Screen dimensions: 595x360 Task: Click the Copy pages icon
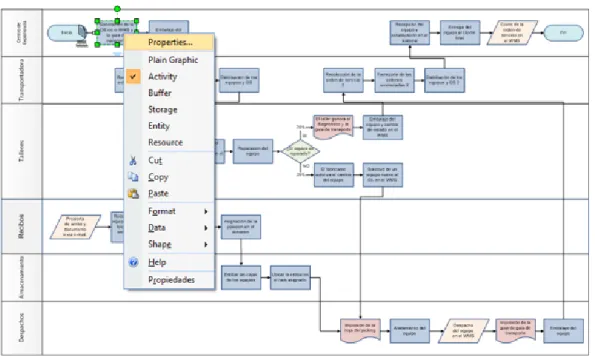tap(133, 177)
